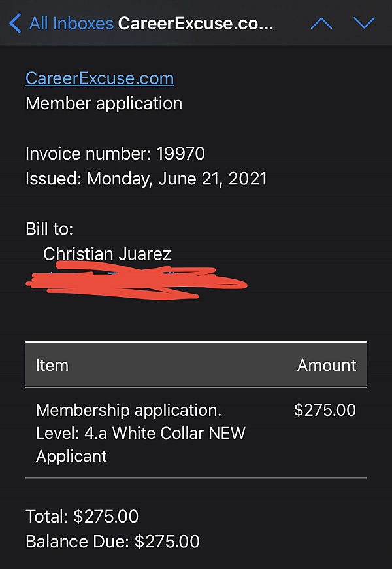This screenshot has width=392, height=569.
Task: Tap the word Applicant in the item description
Action: (x=71, y=457)
